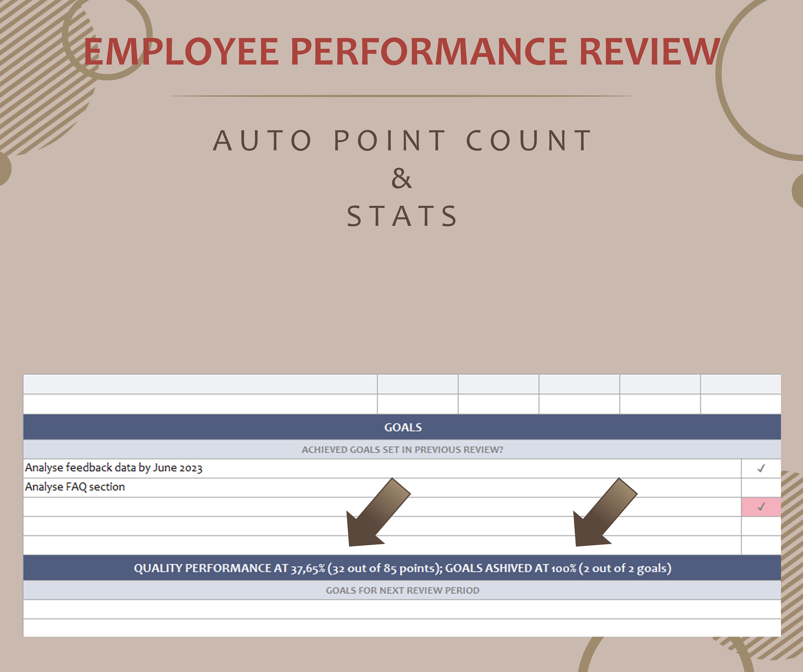This screenshot has height=672, width=803.
Task: Click the GOALS section header
Action: point(402,427)
